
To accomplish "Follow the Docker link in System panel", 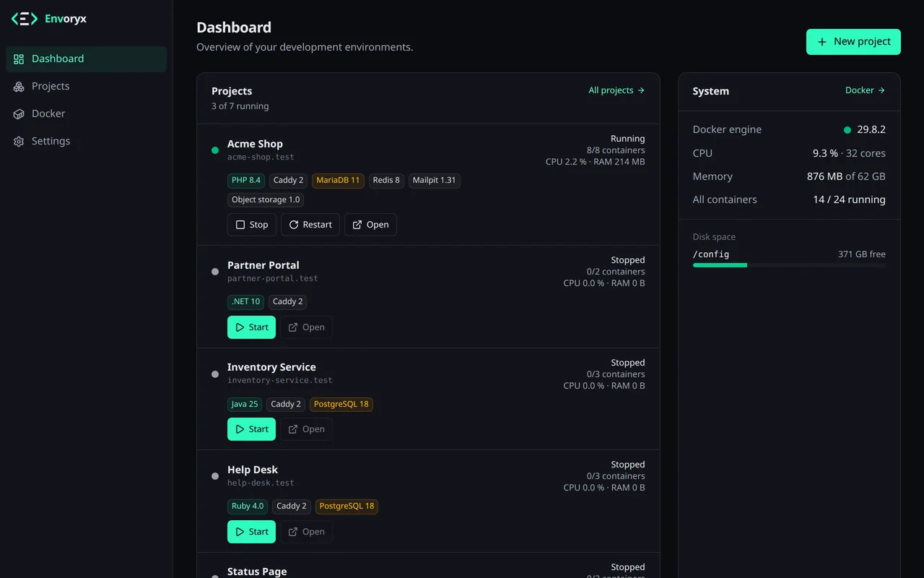I will pyautogui.click(x=866, y=90).
